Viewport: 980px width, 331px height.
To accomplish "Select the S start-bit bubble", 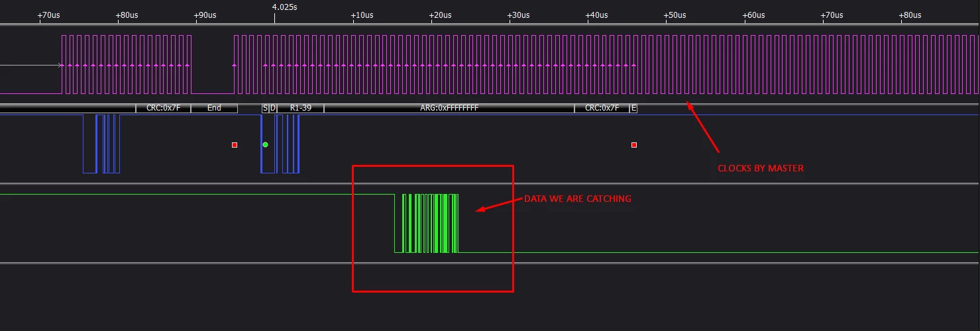I will tap(265, 108).
